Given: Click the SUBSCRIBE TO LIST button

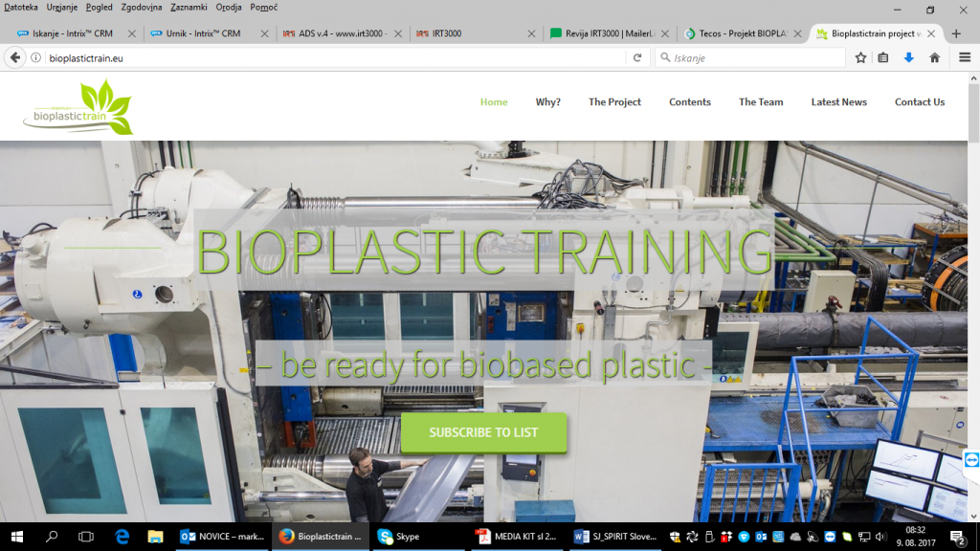Looking at the screenshot, I should tap(483, 432).
